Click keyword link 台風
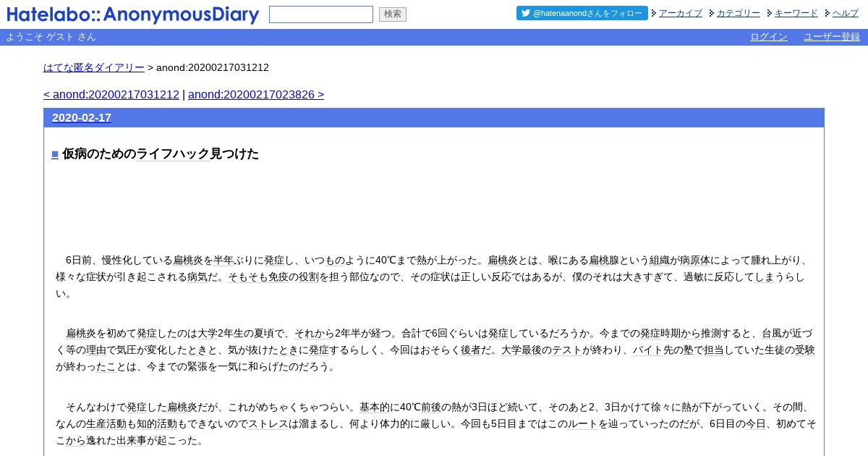The height and width of the screenshot is (456, 868). [772, 334]
